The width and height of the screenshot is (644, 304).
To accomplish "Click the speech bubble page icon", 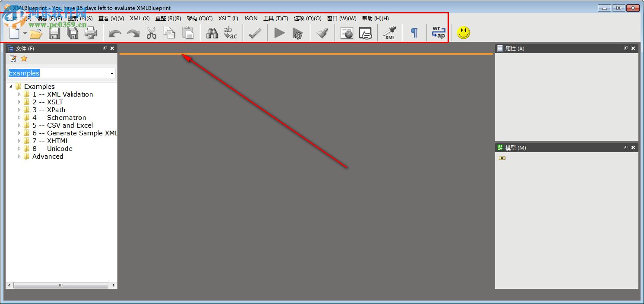I will [365, 33].
